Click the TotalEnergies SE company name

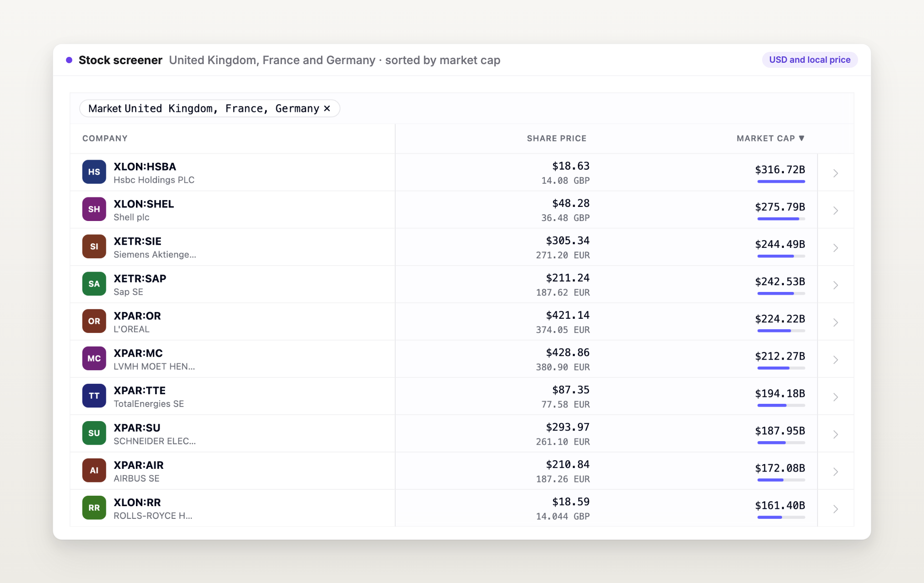click(x=149, y=403)
